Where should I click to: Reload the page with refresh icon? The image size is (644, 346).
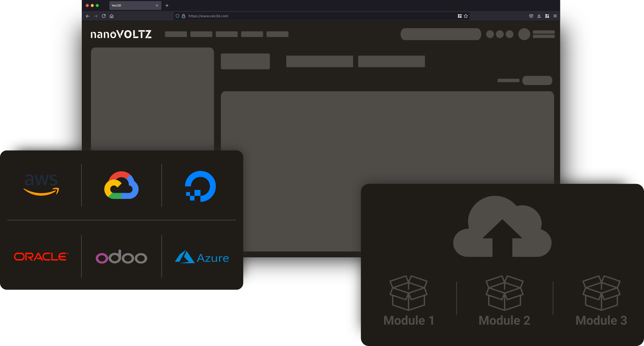[x=104, y=16]
